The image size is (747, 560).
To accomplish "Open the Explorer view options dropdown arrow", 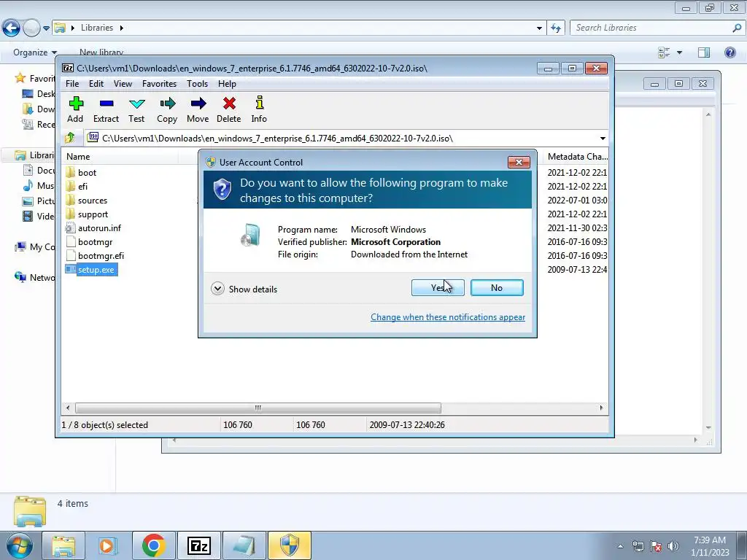I will [679, 52].
